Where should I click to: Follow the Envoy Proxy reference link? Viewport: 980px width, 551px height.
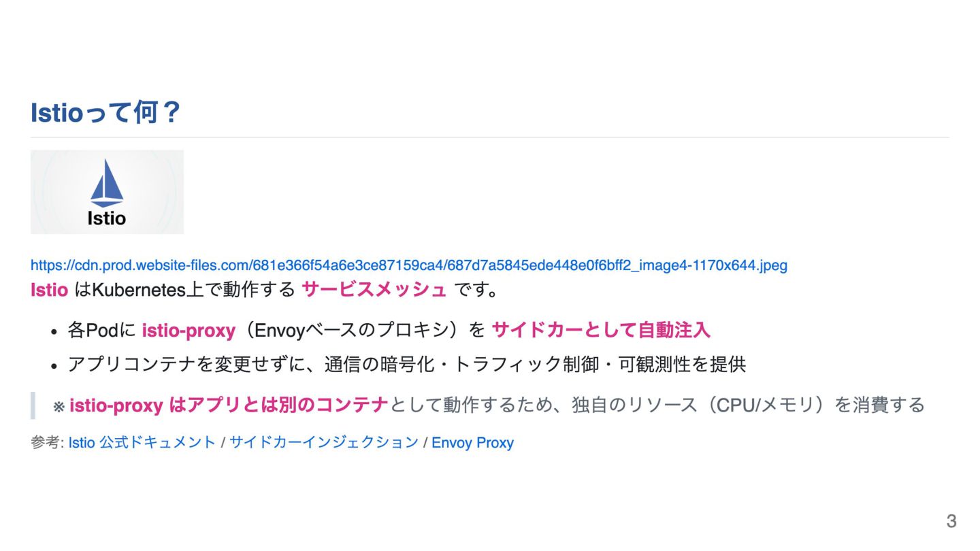472,443
